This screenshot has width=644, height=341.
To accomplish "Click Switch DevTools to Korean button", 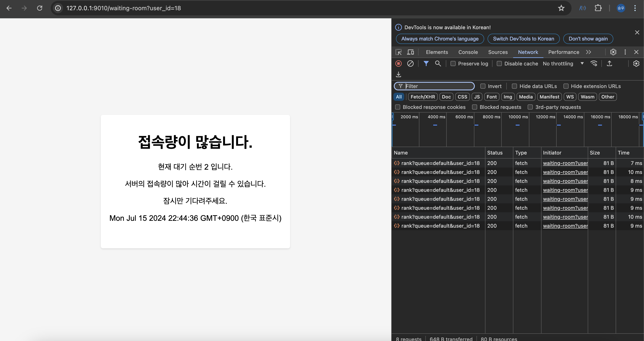I will [x=523, y=39].
